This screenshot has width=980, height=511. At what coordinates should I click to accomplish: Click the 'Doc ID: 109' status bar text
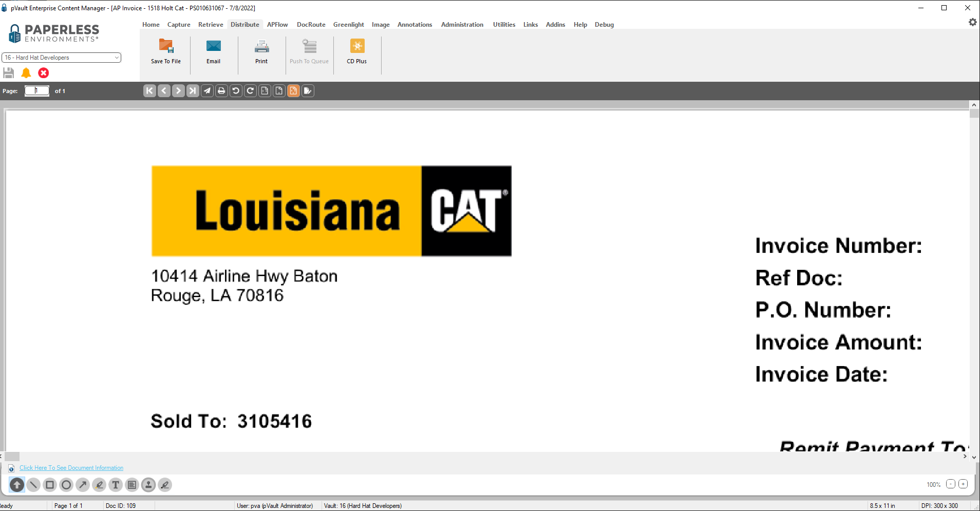121,506
